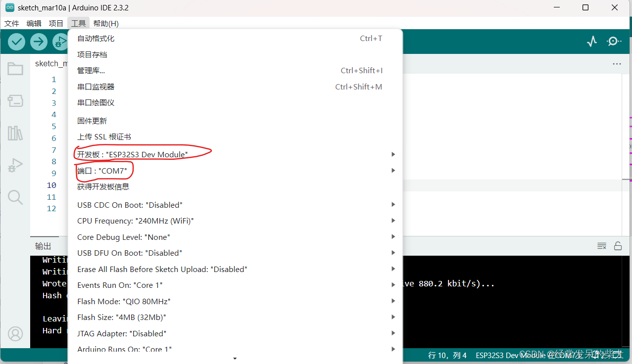
Task: Select 上传 SSL 根证书 menu entry
Action: (x=235, y=137)
